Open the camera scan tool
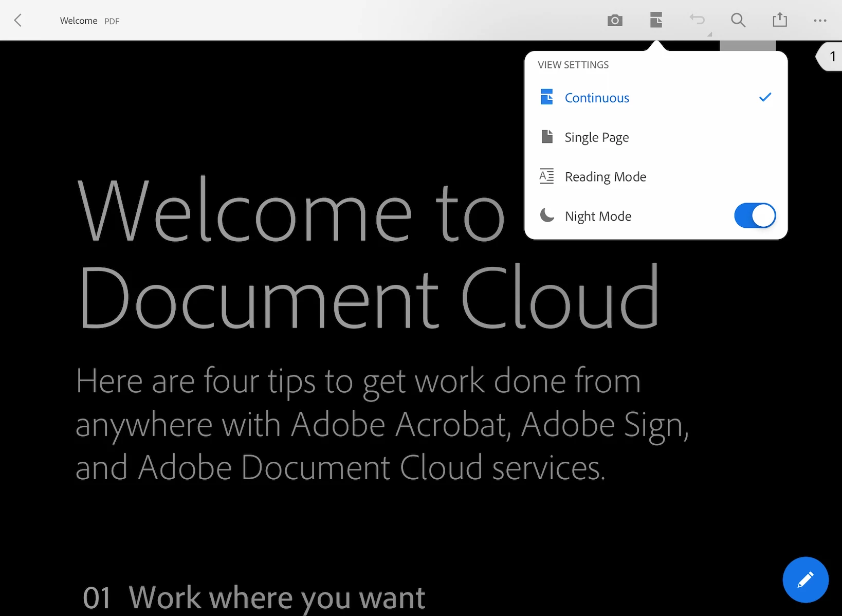The width and height of the screenshot is (842, 616). click(615, 21)
